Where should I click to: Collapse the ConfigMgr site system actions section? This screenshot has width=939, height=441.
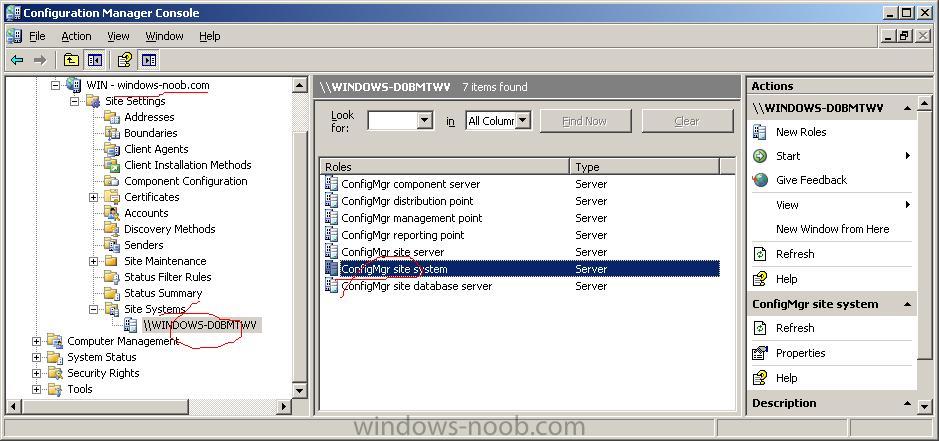click(907, 304)
